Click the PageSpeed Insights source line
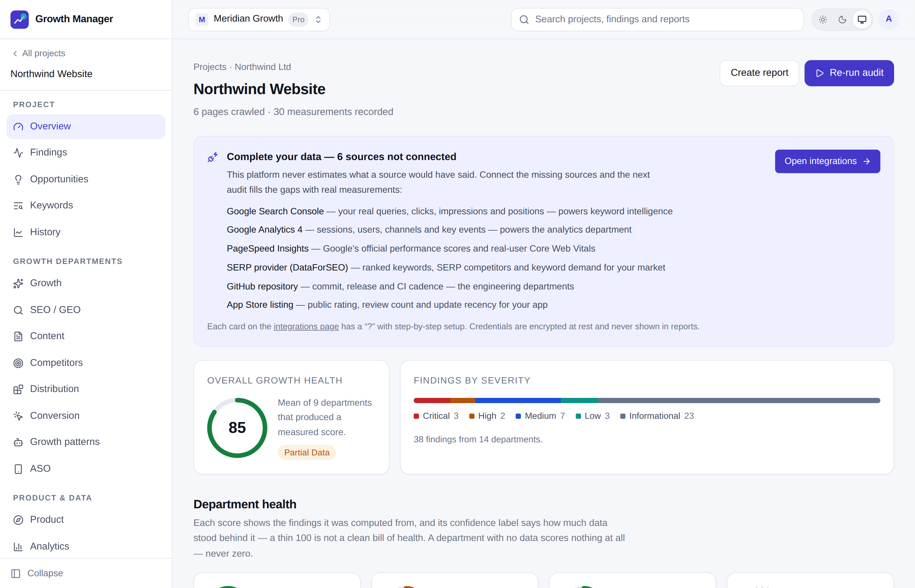The image size is (915, 588). 411,249
